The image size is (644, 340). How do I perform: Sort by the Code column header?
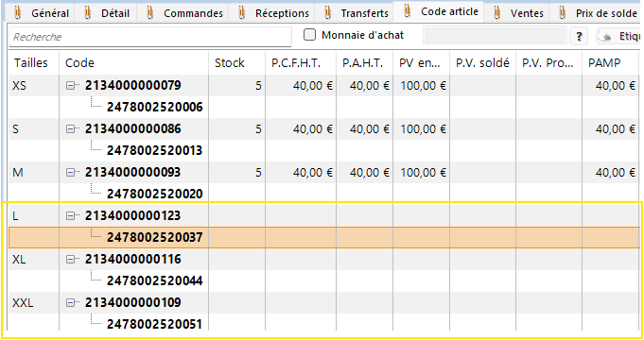click(134, 62)
